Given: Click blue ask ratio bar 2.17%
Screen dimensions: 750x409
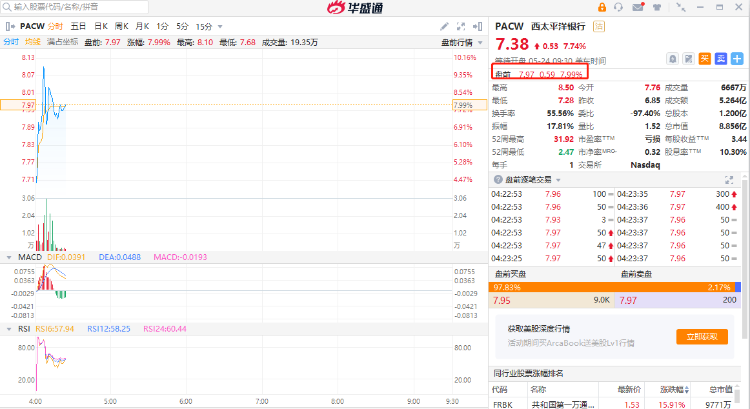Looking at the screenshot, I should click(x=738, y=287).
